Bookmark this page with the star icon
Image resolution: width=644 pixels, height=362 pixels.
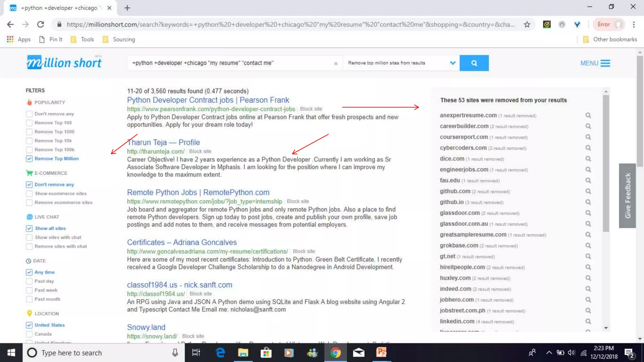[x=527, y=25]
